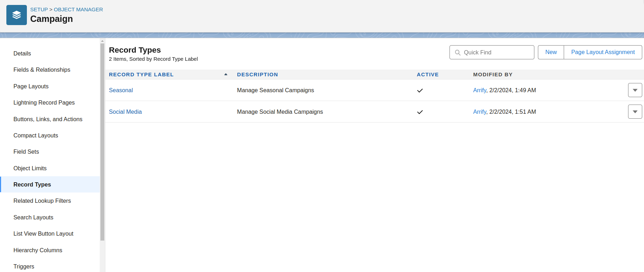Screen dimensions: 644x272
Task: Click the Modified By column header
Action: click(x=493, y=75)
